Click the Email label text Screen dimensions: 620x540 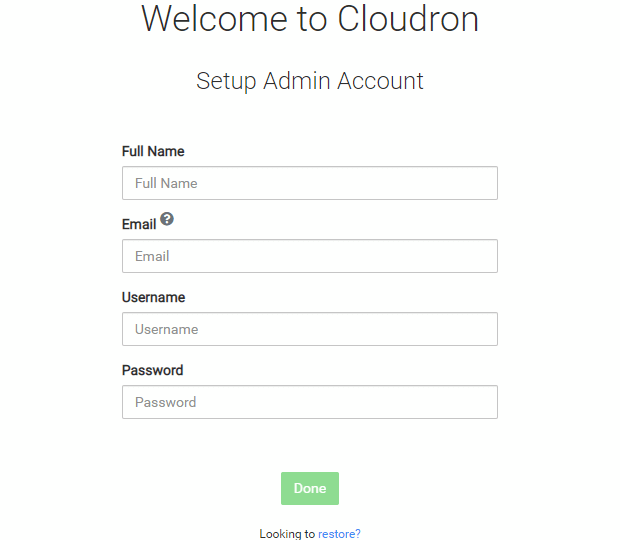click(x=139, y=224)
